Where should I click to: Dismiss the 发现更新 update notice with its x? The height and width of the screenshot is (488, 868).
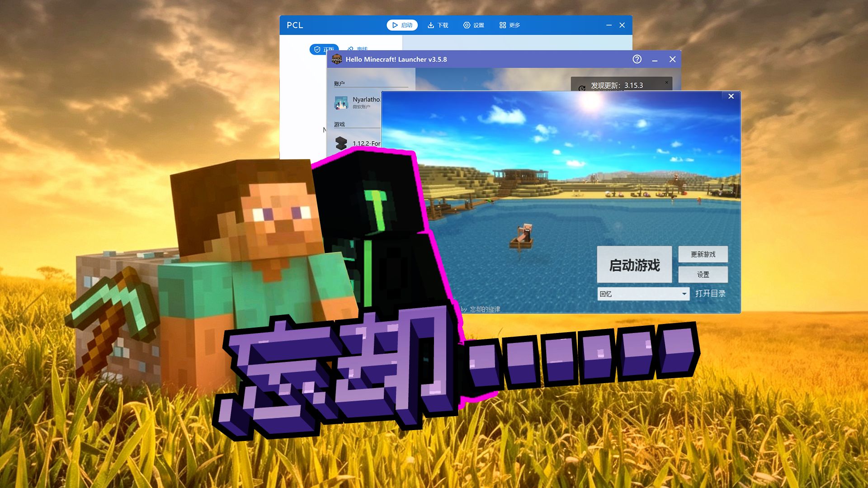coord(666,82)
